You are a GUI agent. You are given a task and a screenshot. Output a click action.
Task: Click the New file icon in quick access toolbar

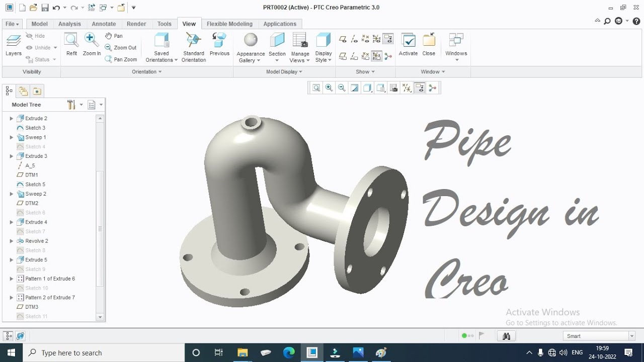pos(22,8)
